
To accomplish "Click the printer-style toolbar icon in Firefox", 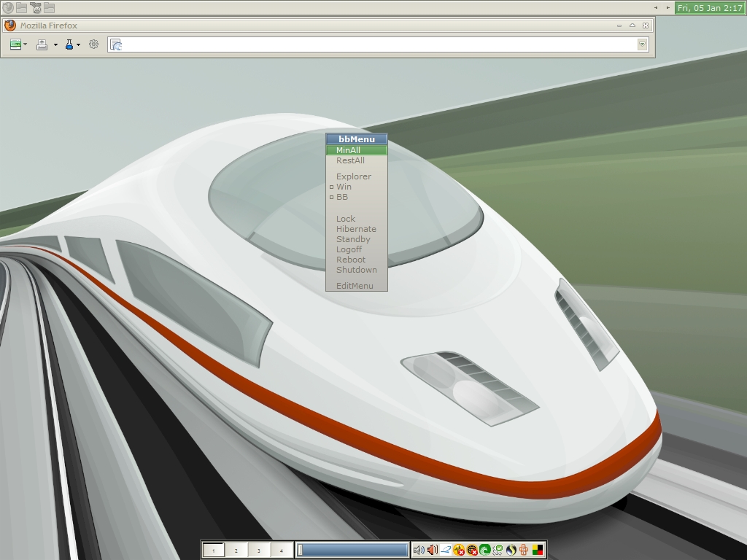I will [42, 44].
